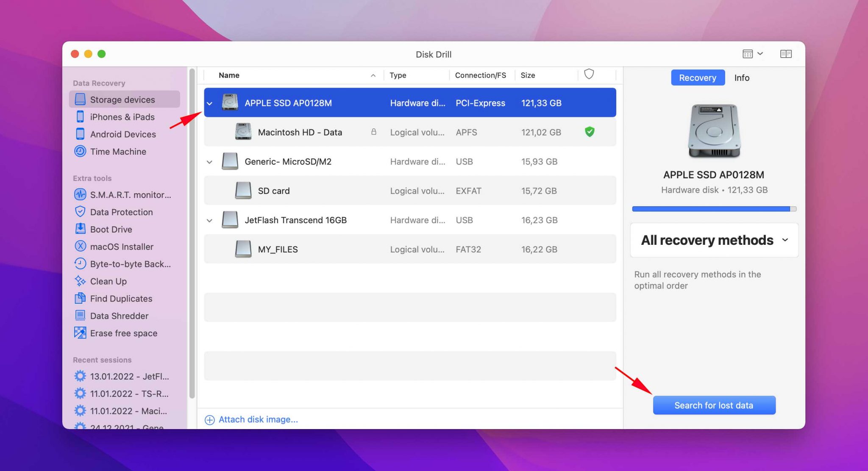
Task: Click the Type column header
Action: [x=398, y=75]
